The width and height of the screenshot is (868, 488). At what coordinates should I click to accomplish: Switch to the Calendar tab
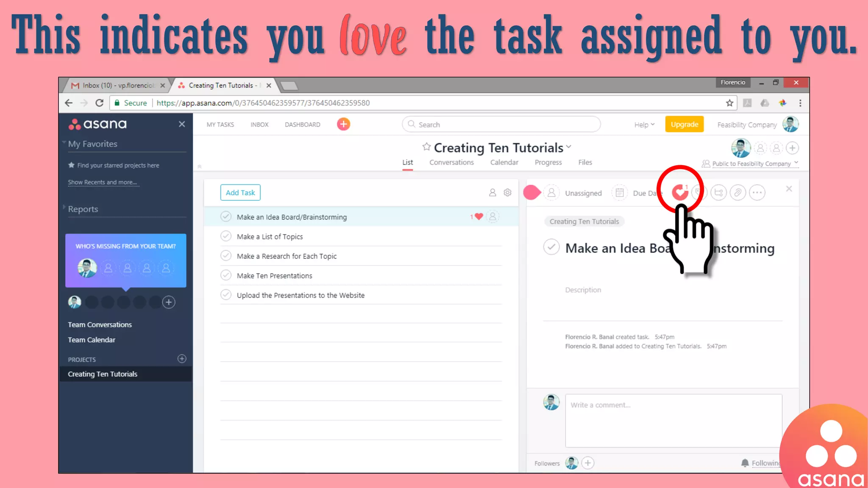click(x=504, y=162)
